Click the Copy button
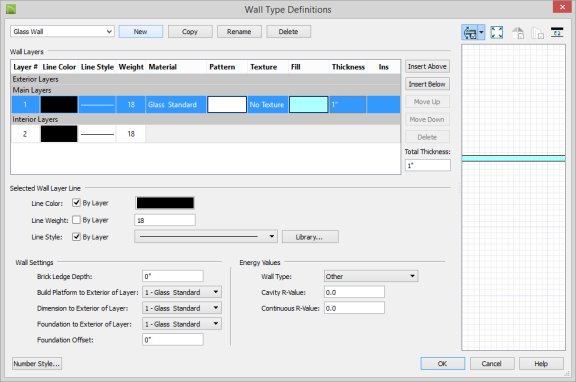The height and width of the screenshot is (382, 576). (x=190, y=32)
